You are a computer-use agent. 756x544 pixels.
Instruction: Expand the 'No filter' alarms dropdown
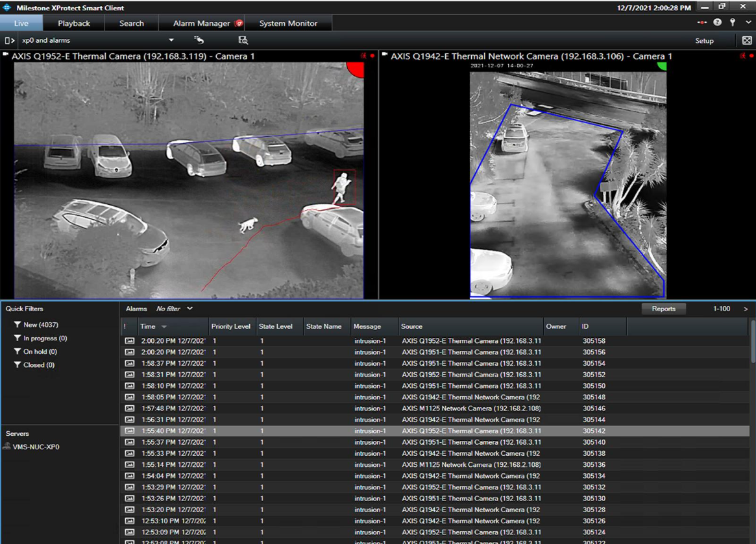tap(189, 309)
